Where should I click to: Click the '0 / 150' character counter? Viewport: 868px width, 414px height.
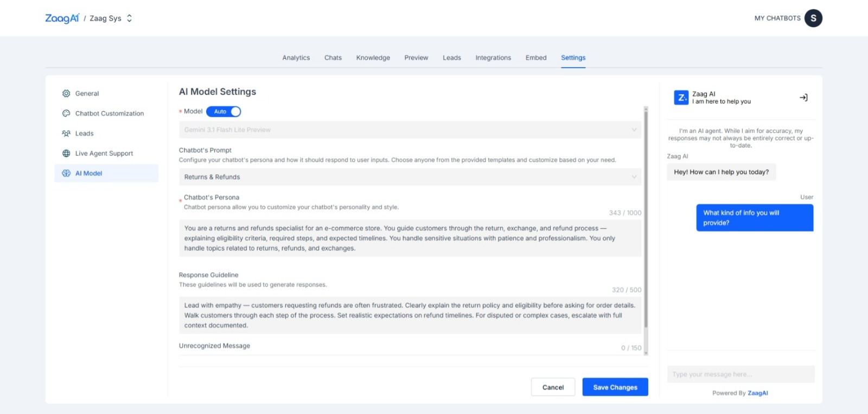pyautogui.click(x=631, y=348)
